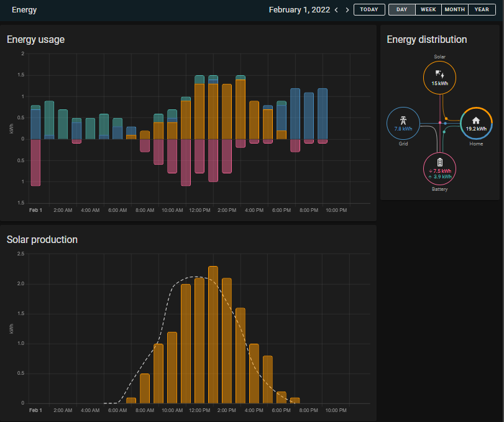Click the tallest solar production bar

pyautogui.click(x=213, y=336)
